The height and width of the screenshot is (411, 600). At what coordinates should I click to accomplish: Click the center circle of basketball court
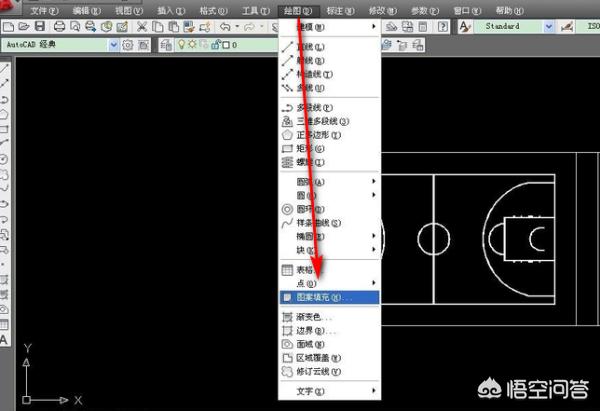click(x=433, y=239)
